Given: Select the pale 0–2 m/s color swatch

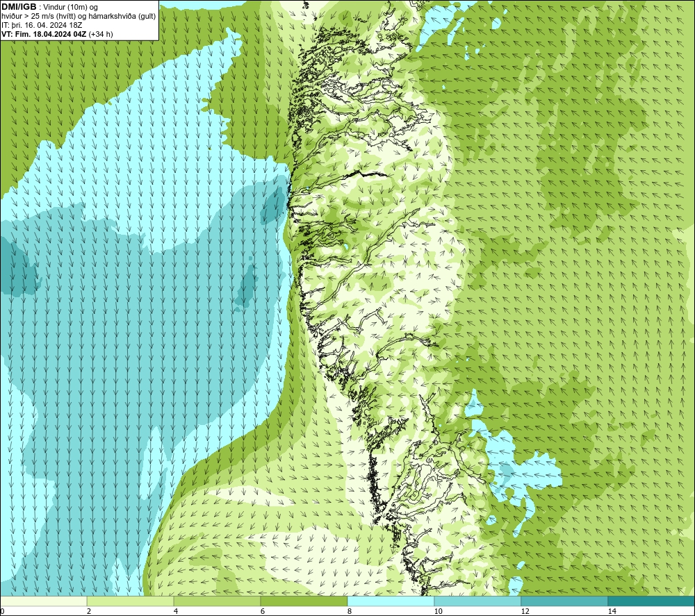Looking at the screenshot, I should [43, 601].
